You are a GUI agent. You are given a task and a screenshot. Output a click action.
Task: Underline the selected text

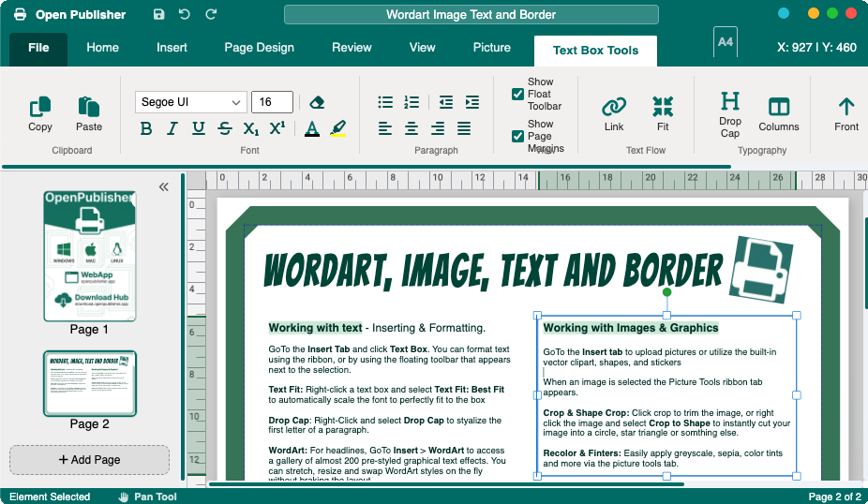click(198, 128)
